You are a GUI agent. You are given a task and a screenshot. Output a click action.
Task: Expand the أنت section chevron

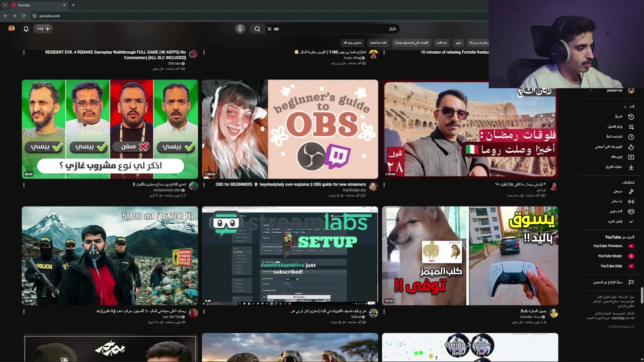pos(625,107)
